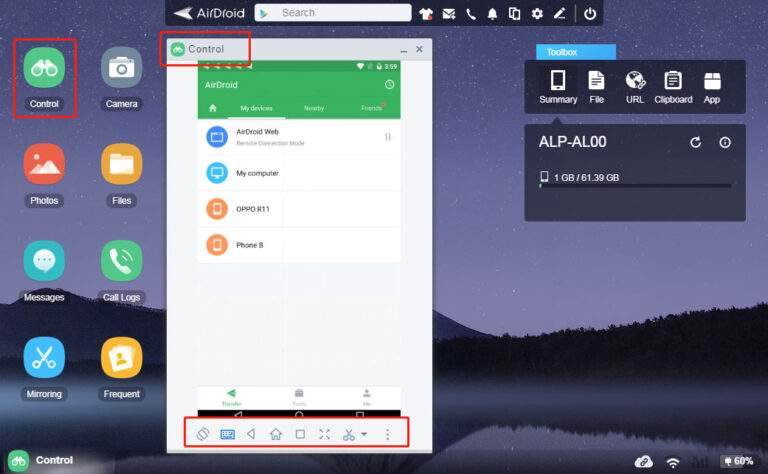
Task: Click Tools tab at phone bottom
Action: (299, 398)
